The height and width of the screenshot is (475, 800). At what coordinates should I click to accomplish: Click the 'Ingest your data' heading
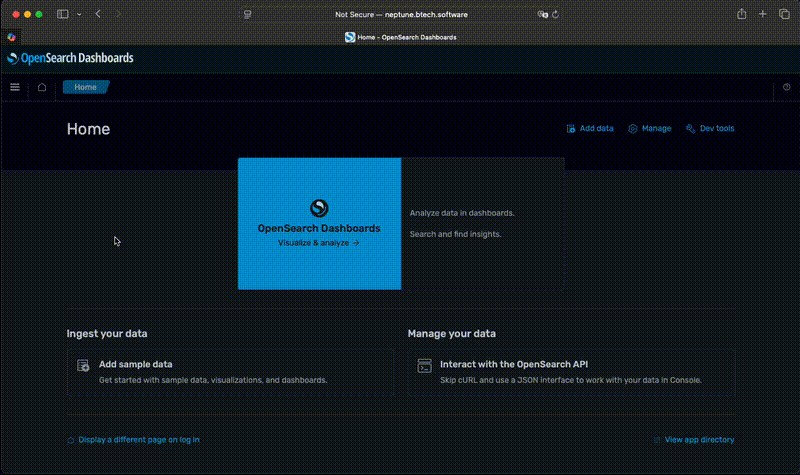107,334
